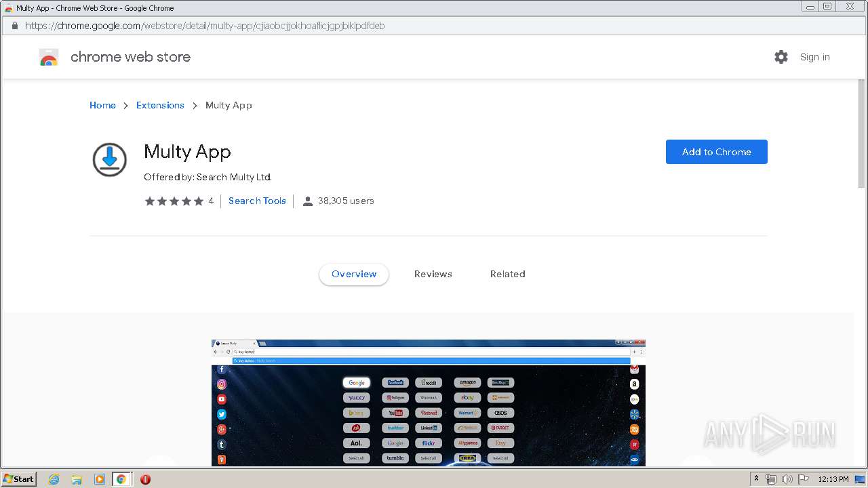868x488 pixels.
Task: Click the users person icon
Action: (308, 201)
